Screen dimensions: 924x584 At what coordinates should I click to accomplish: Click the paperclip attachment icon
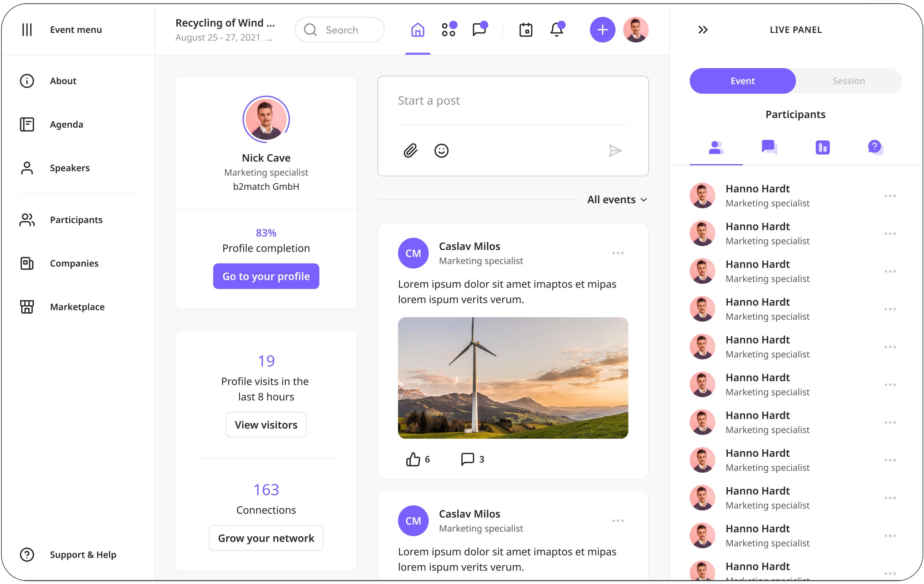tap(410, 150)
